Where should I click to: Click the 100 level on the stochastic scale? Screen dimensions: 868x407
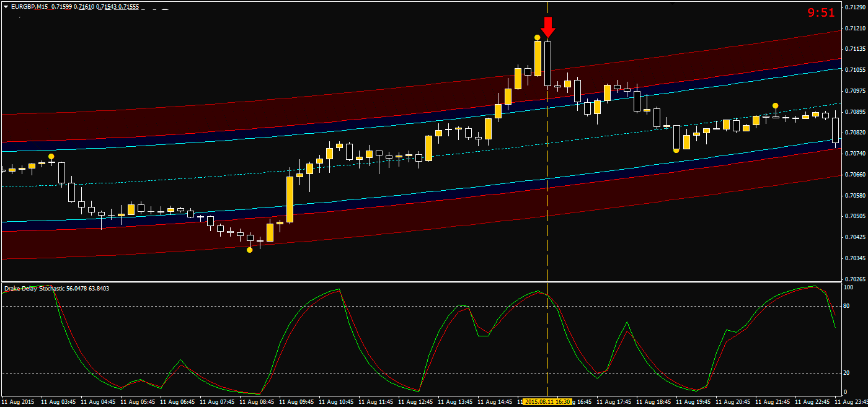pyautogui.click(x=849, y=287)
